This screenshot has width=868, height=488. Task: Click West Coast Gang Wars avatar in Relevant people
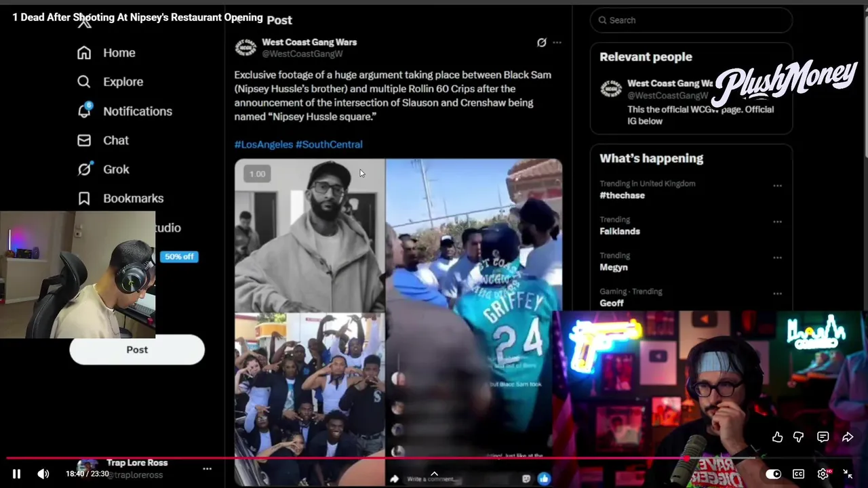point(611,89)
